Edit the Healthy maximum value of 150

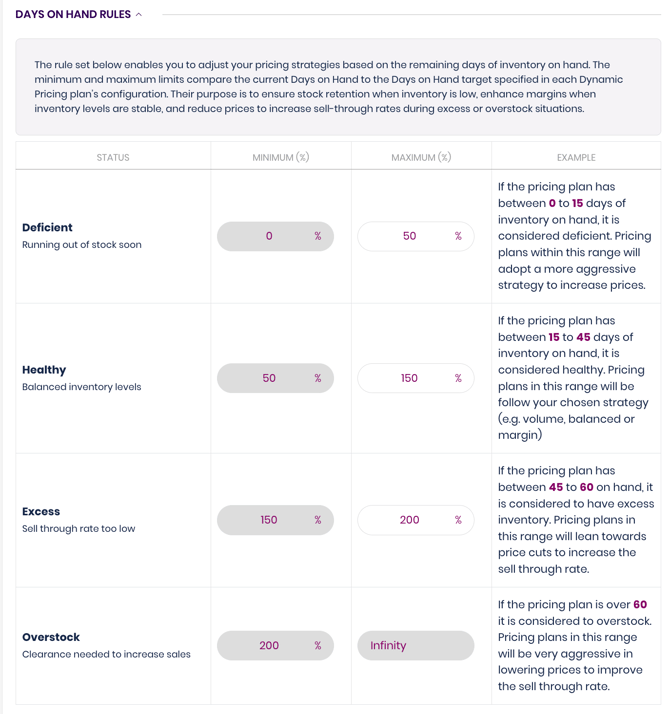(408, 378)
